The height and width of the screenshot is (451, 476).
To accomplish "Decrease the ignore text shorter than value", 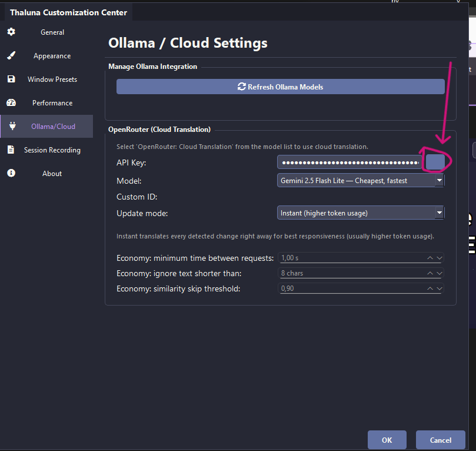I will 439,273.
